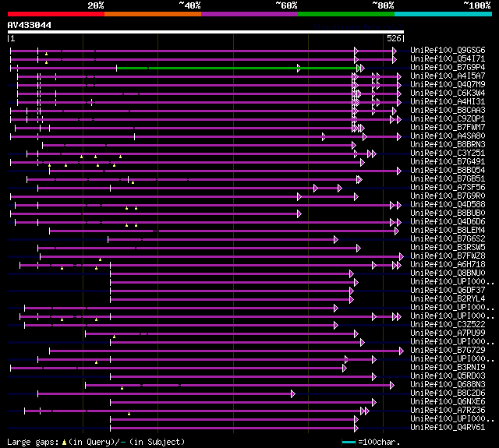Click the end arrowhead of the B7G6S2 alignment
Viewport: 499px width, 448px height.
pos(336,240)
